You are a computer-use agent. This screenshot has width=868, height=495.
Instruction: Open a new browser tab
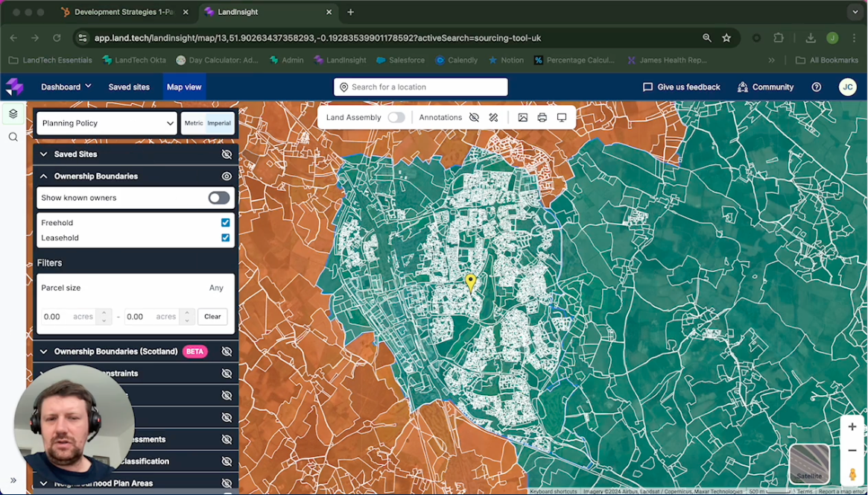point(350,12)
